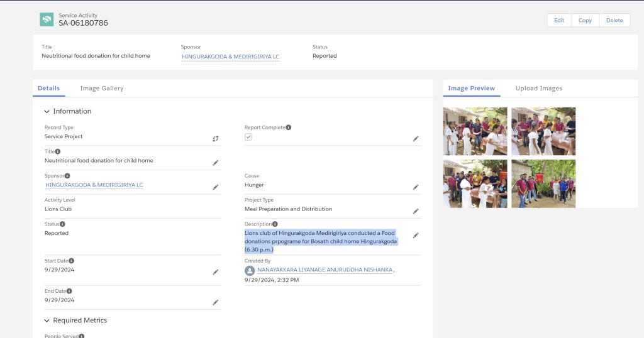Open the Sponsor info tooltip icon
The height and width of the screenshot is (338, 644).
point(67,175)
